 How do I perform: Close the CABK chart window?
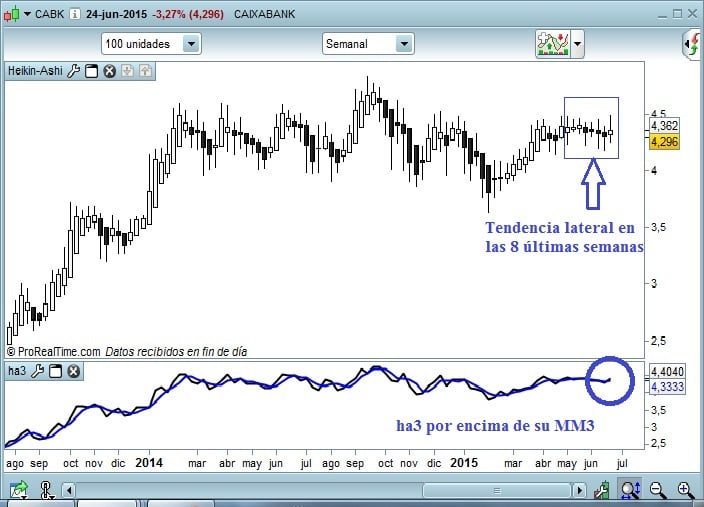pyautogui.click(x=693, y=14)
